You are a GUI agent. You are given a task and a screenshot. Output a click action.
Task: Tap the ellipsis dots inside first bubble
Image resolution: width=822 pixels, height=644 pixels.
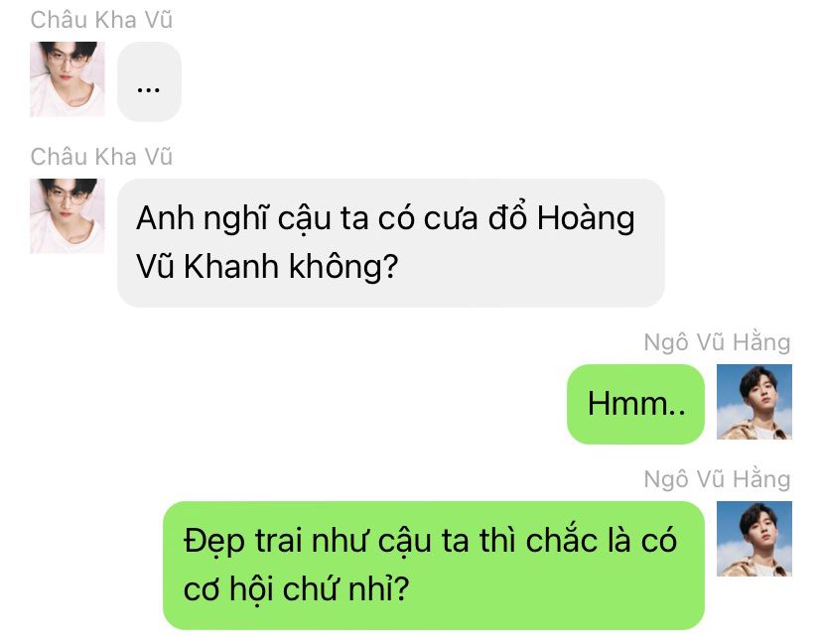click(148, 90)
